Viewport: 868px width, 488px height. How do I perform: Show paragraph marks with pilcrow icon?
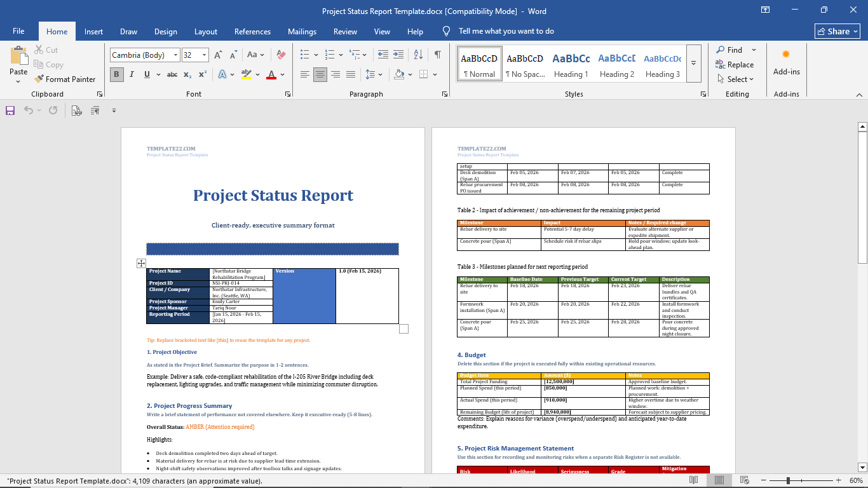pos(438,55)
